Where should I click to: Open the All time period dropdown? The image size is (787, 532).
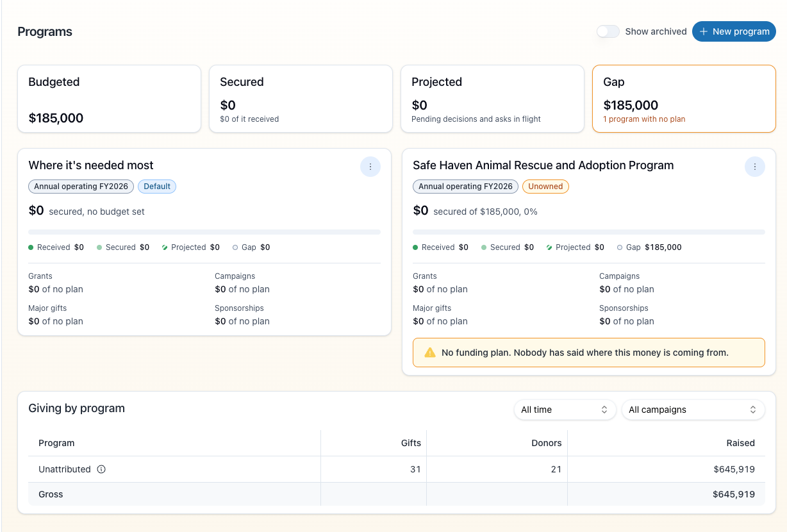[x=565, y=410]
